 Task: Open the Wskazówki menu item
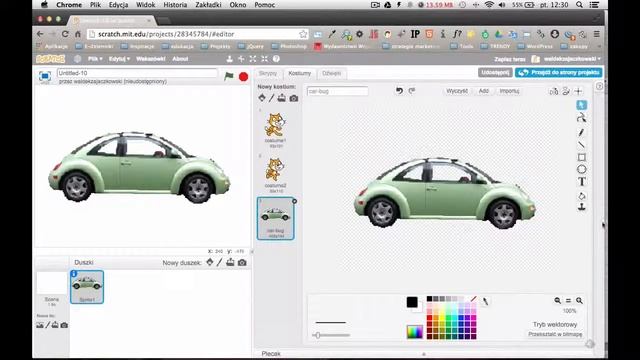pyautogui.click(x=151, y=59)
